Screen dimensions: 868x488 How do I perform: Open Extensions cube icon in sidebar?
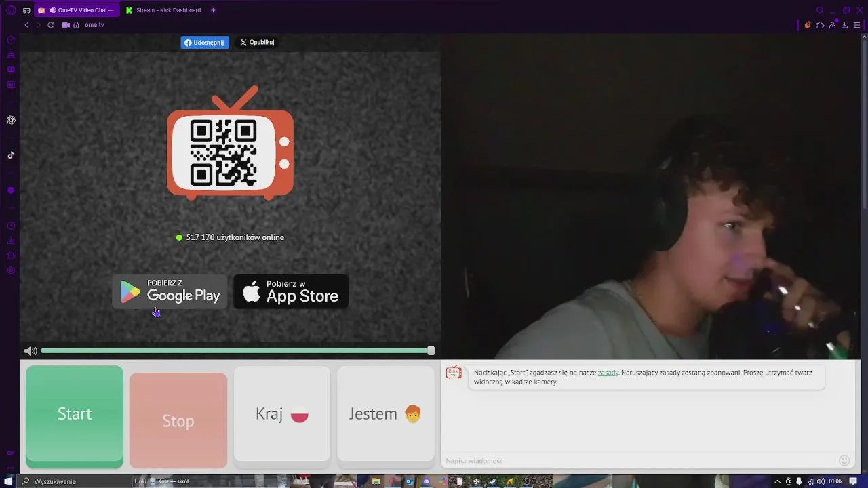click(x=11, y=256)
